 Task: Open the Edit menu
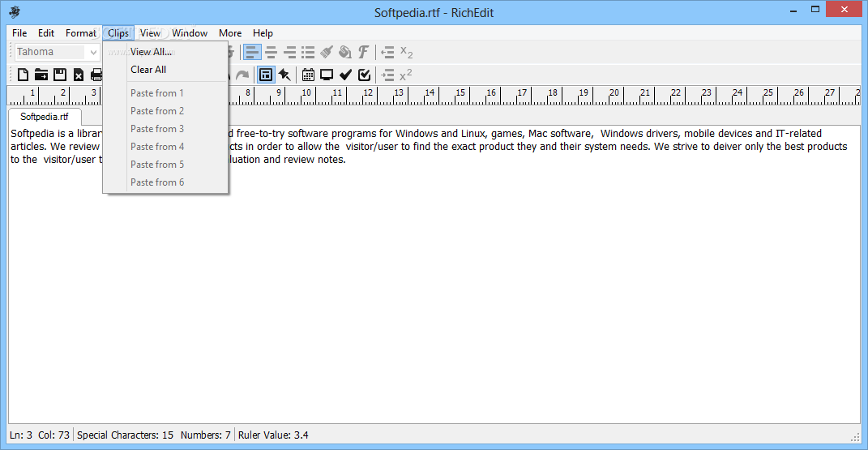click(46, 33)
